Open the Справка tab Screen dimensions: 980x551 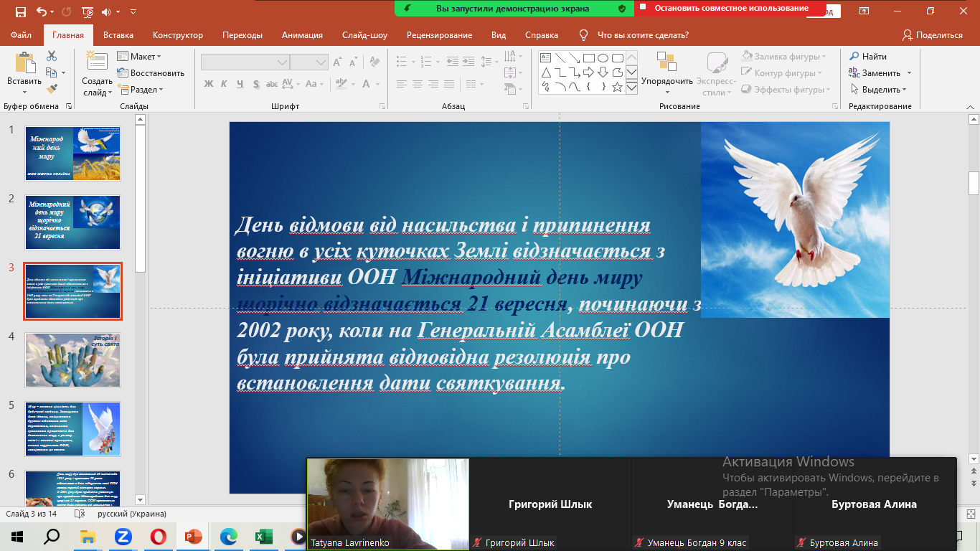click(542, 35)
